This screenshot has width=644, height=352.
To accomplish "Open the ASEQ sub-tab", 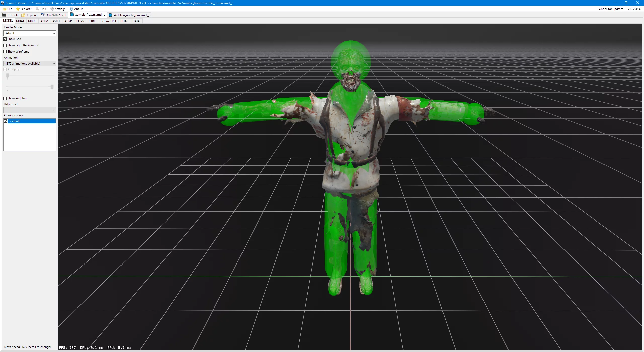I will [x=56, y=21].
